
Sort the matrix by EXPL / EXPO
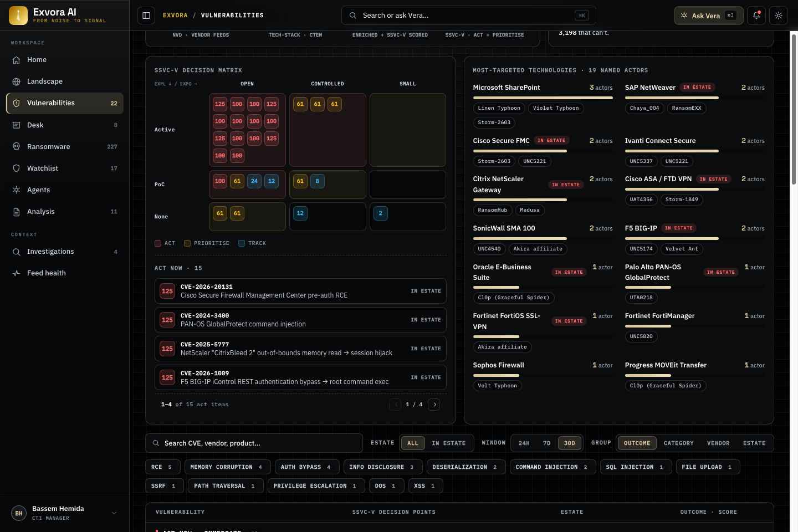[176, 84]
